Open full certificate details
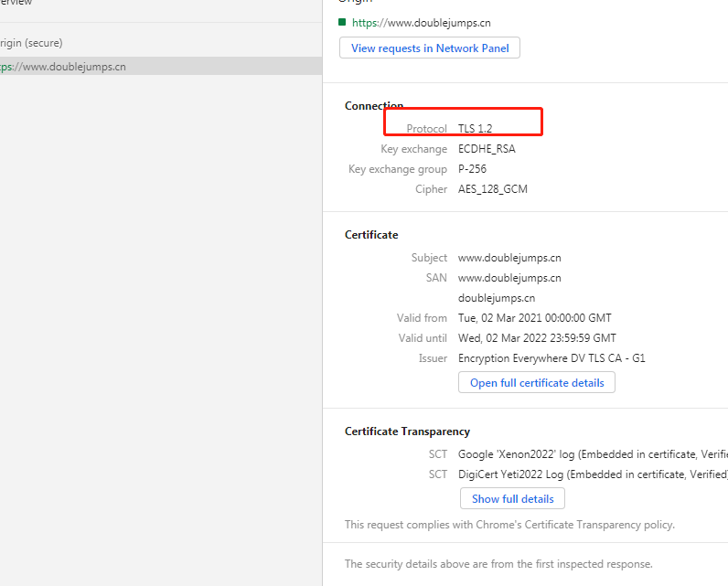The height and width of the screenshot is (586, 728). (537, 382)
